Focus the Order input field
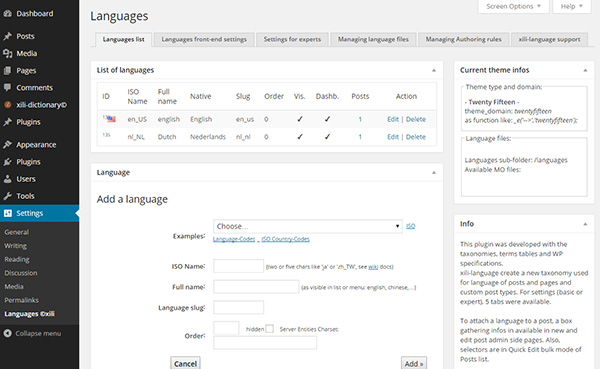 (226, 328)
